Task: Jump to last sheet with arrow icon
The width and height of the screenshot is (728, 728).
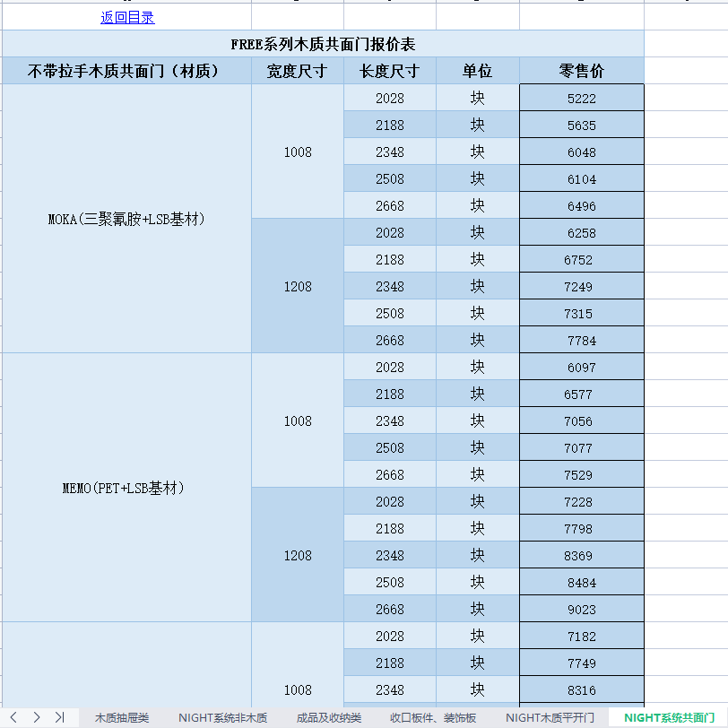Action: 59,717
